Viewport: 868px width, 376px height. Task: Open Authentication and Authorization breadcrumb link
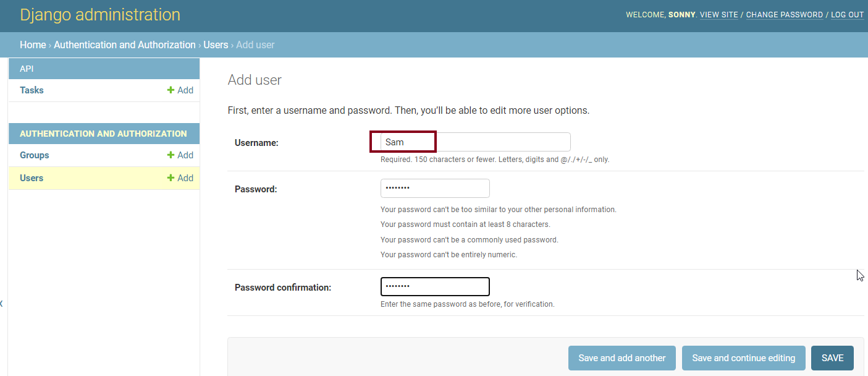pos(125,45)
